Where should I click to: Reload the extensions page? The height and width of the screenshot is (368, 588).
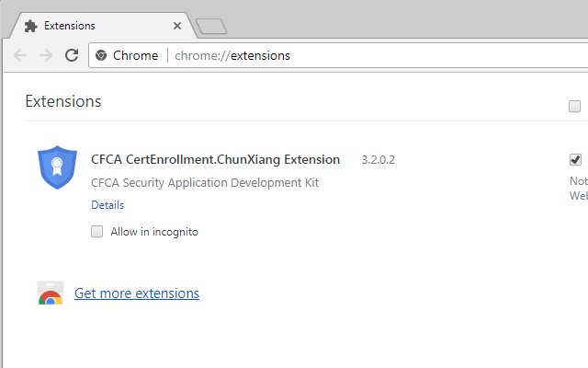pyautogui.click(x=72, y=55)
